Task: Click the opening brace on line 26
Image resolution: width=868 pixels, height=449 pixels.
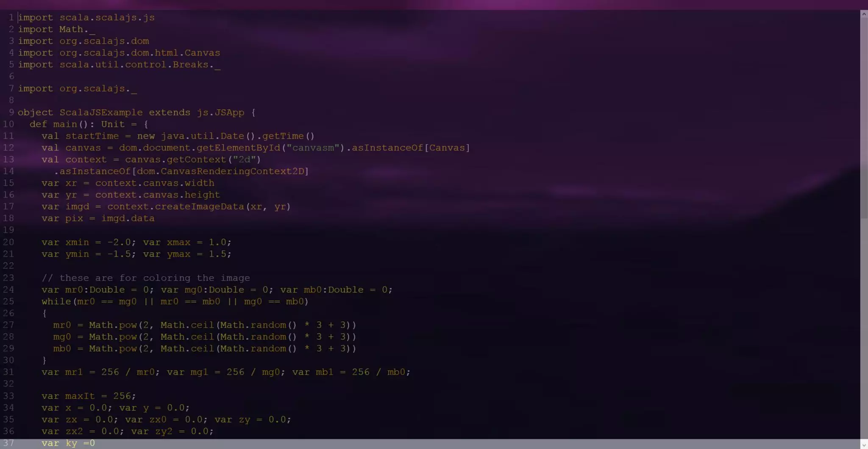Action: (45, 313)
